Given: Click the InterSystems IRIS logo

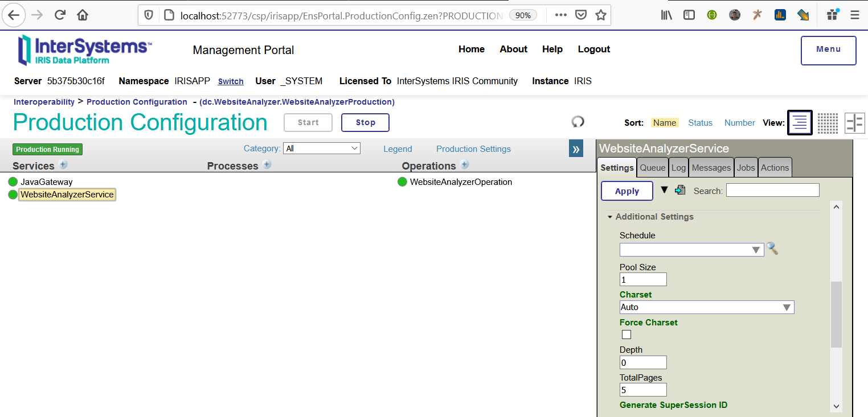Looking at the screenshot, I should click(x=84, y=49).
